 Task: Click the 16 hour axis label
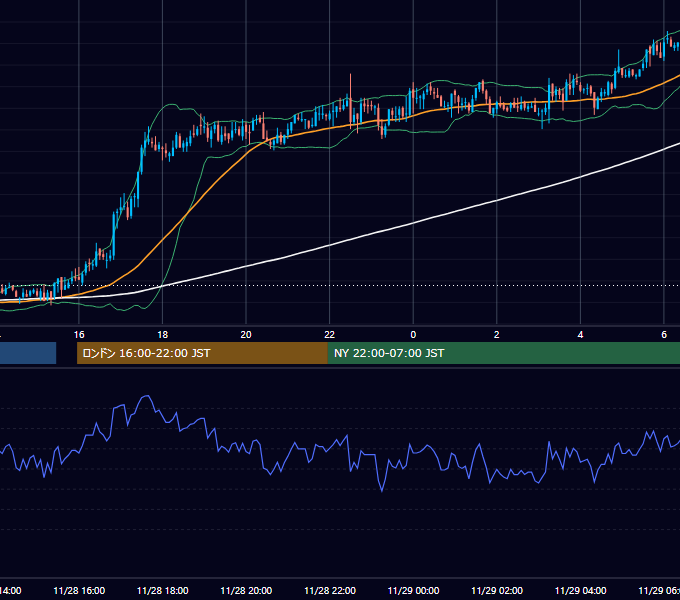[79, 334]
